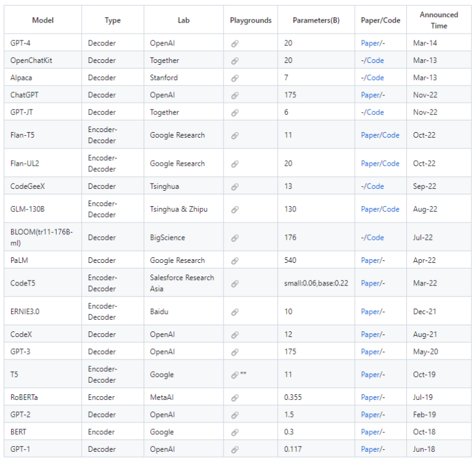Open the GLM-130B playground link icon
Screen dimensions: 476x461
click(x=235, y=209)
